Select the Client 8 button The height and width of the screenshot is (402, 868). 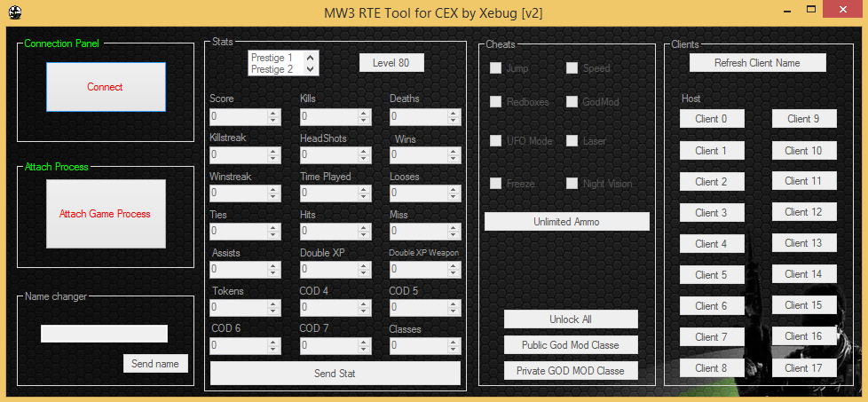[711, 367]
